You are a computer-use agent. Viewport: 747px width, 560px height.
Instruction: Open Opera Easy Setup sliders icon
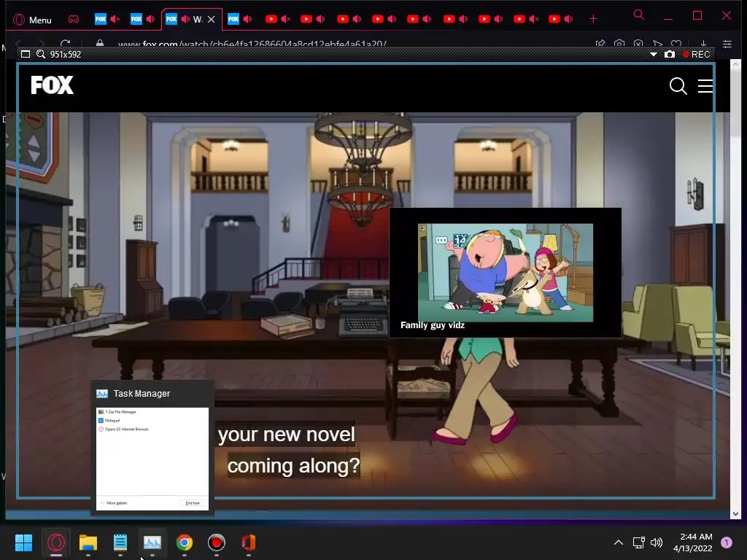click(x=727, y=44)
